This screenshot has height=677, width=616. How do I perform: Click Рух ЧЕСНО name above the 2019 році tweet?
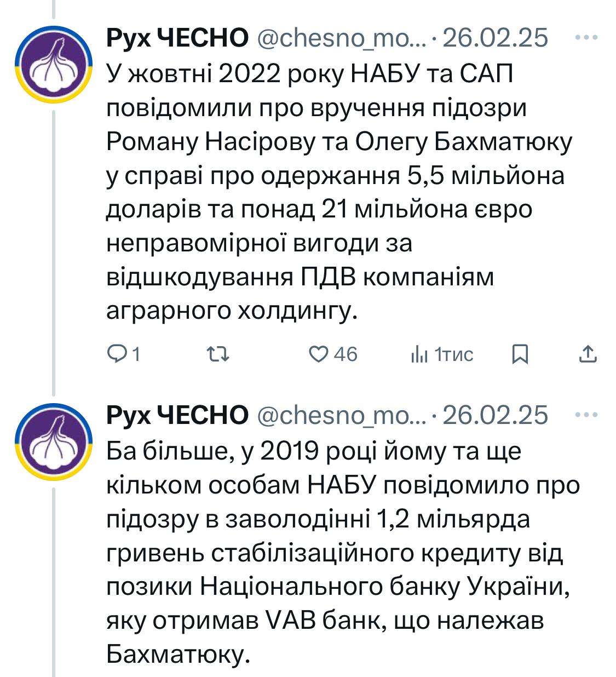(177, 415)
